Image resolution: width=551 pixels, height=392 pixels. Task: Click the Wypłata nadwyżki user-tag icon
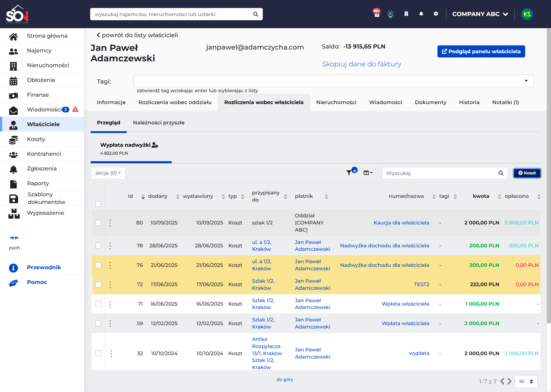[x=155, y=145]
